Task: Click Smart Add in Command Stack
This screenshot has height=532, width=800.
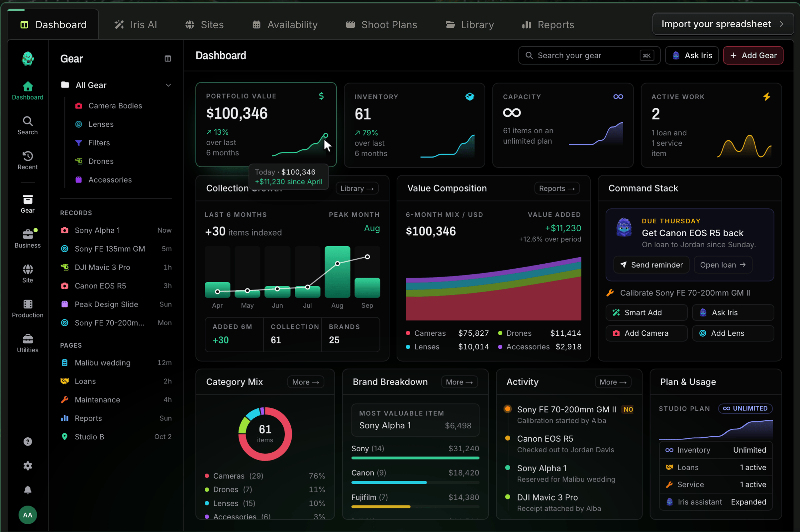Action: coord(646,313)
